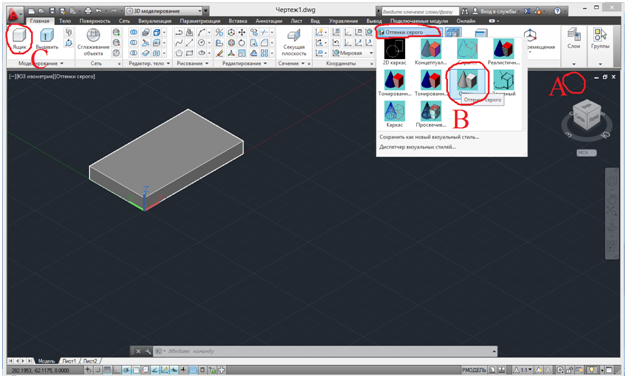Switch to the Вставка ribbon tab
The width and height of the screenshot is (628, 376).
point(238,21)
